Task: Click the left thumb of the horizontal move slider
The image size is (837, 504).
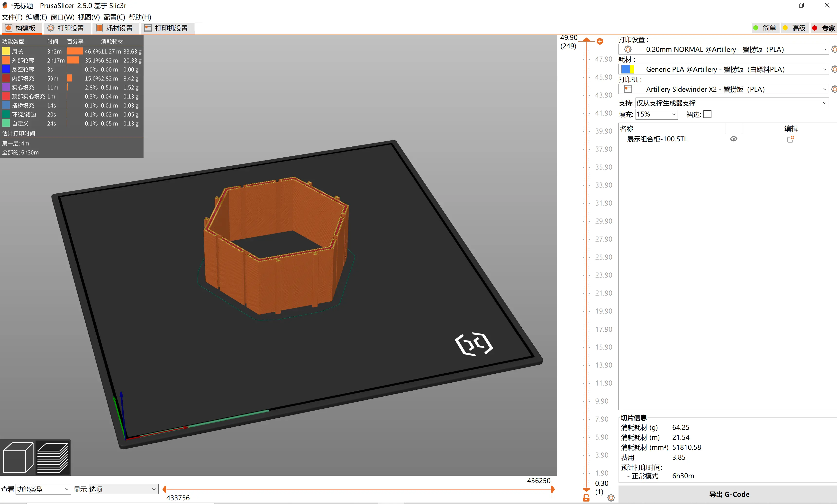Action: [164, 489]
